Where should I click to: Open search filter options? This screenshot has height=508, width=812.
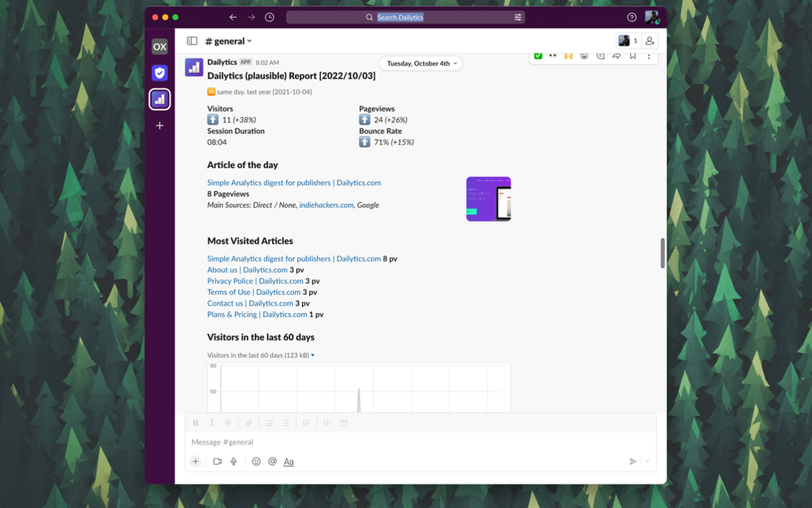click(517, 17)
